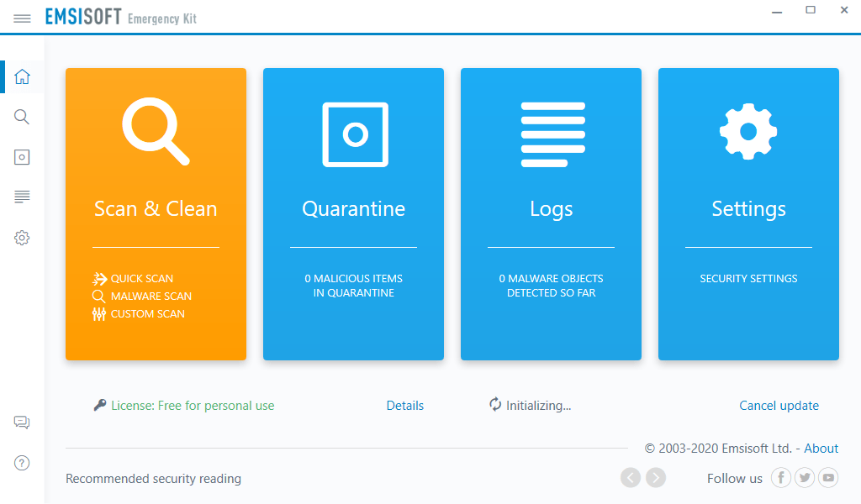Launch the Malware Scan option

pos(151,297)
